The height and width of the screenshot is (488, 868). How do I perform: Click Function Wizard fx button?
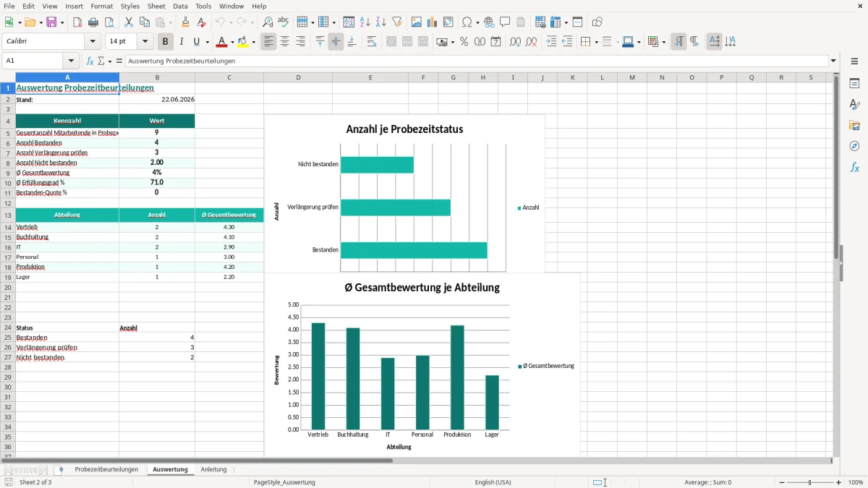[x=90, y=61]
